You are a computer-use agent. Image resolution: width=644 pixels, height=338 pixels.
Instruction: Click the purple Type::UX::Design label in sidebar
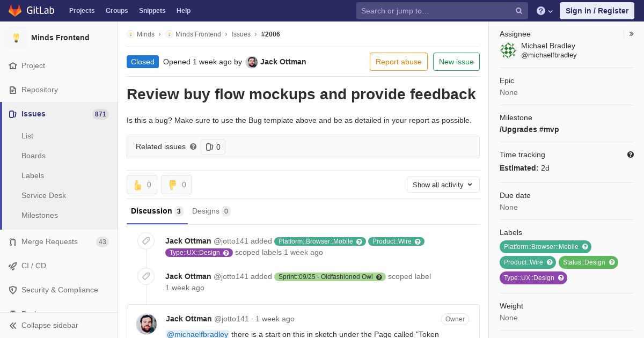(x=533, y=278)
